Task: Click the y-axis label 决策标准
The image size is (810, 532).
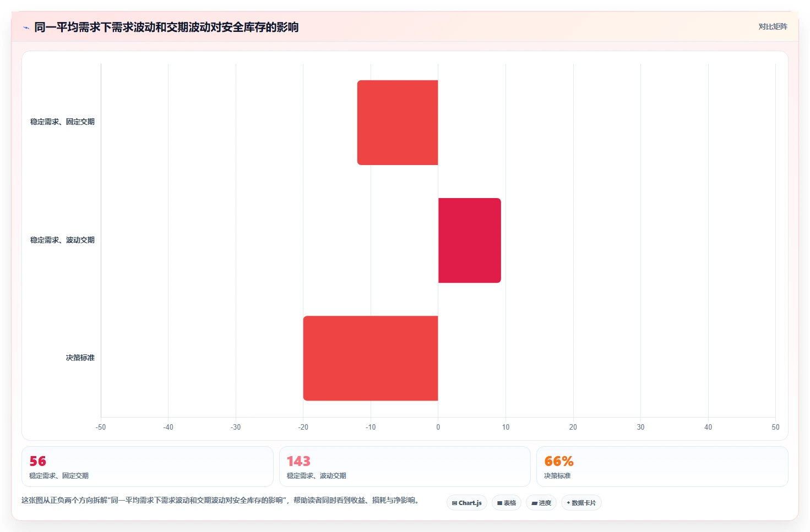Action: (80, 358)
